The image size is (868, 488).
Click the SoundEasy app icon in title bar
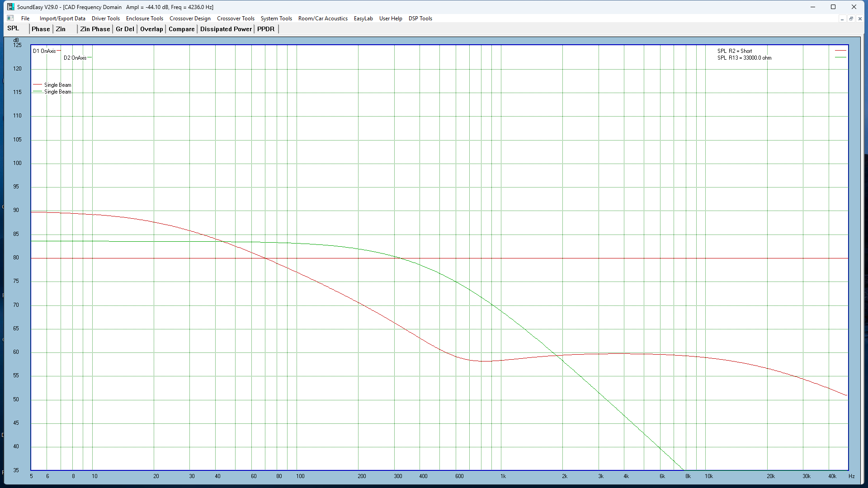click(10, 7)
